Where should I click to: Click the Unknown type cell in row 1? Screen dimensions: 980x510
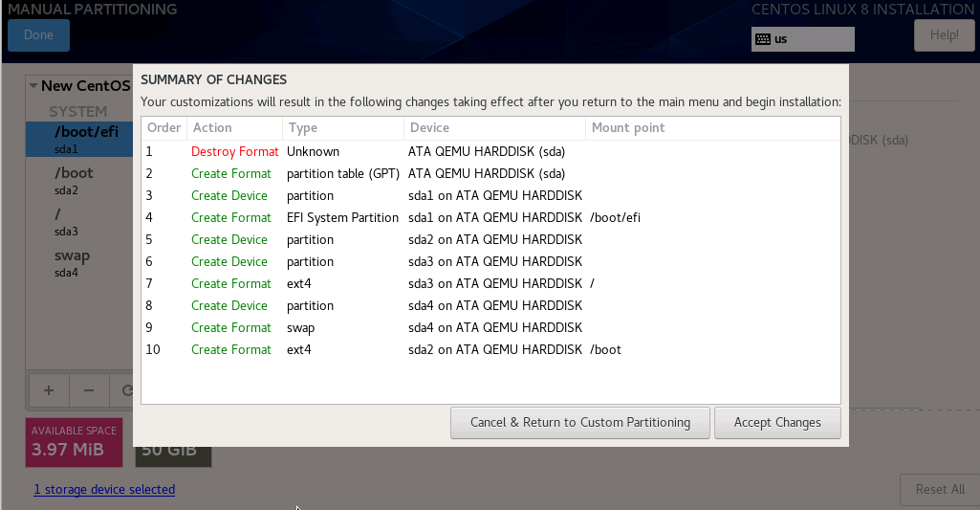pos(314,152)
